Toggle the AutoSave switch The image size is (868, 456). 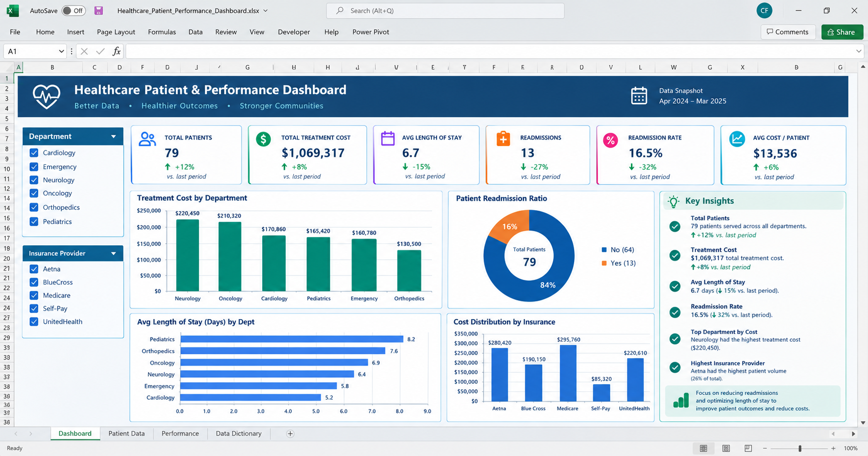pyautogui.click(x=74, y=11)
